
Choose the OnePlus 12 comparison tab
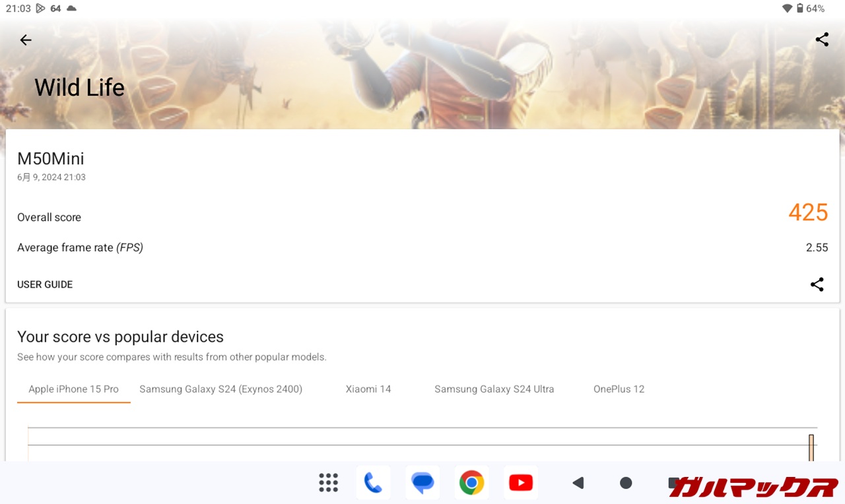coord(619,389)
